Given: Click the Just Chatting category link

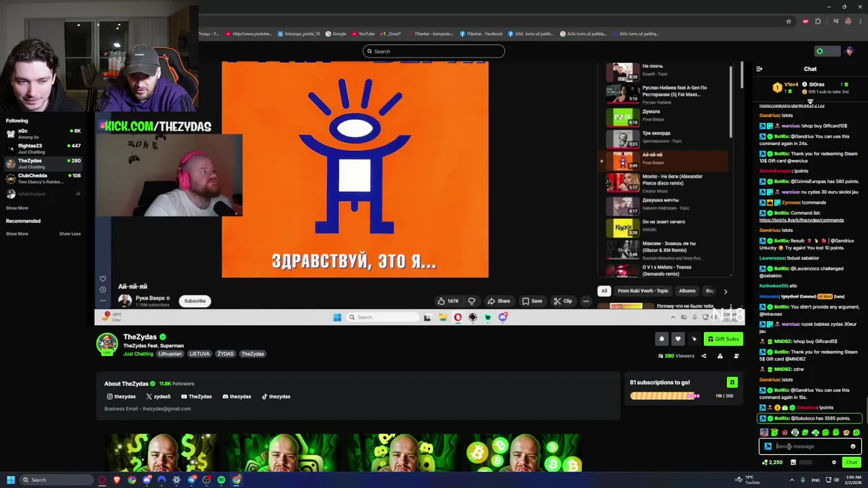Looking at the screenshot, I should click(x=138, y=354).
